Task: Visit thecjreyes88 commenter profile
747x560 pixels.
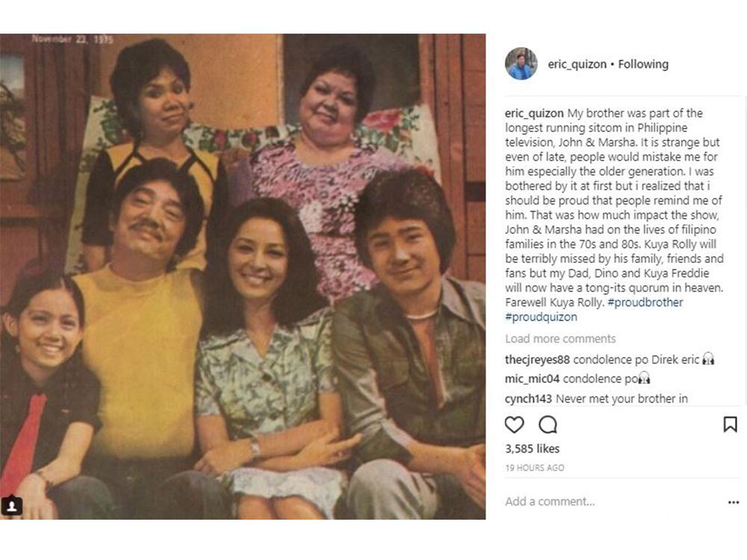Action: click(537, 360)
